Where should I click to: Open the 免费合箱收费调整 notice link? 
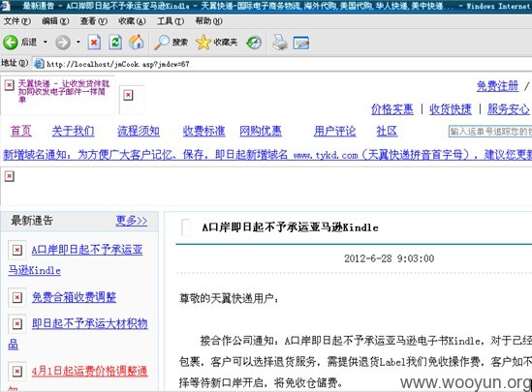[74, 297]
